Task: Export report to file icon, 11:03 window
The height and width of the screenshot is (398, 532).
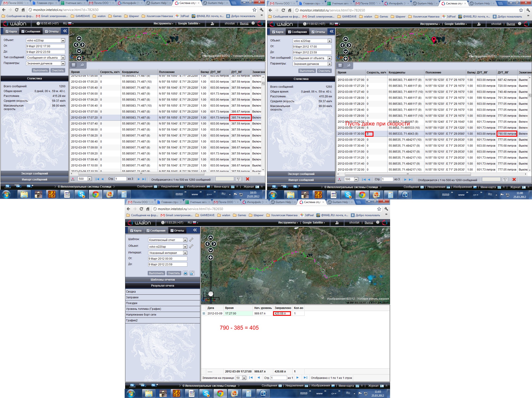Action: click(192, 273)
